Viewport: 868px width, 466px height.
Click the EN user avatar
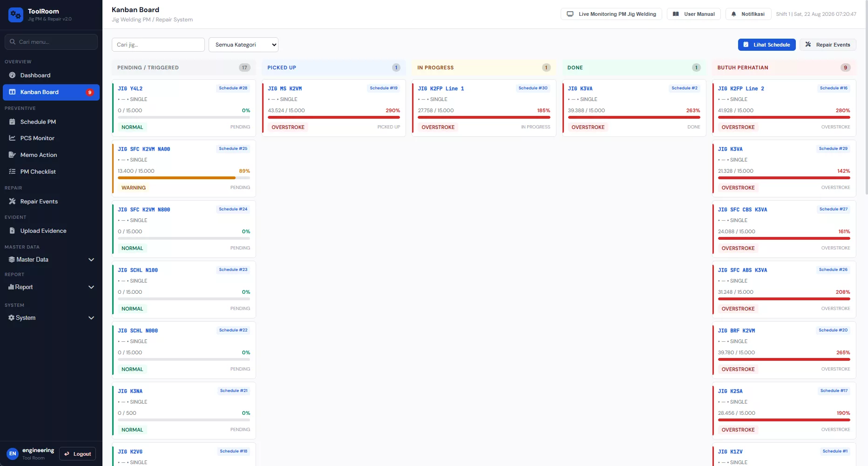pyautogui.click(x=13, y=453)
